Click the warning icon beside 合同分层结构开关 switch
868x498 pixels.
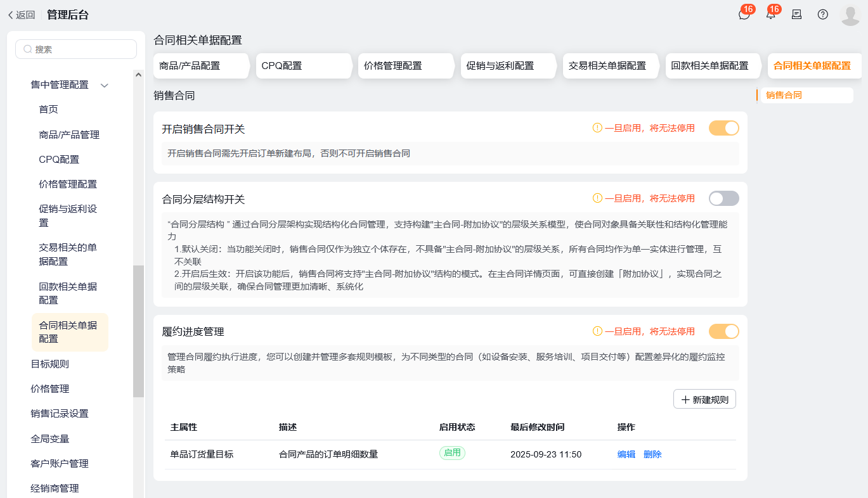pos(596,198)
